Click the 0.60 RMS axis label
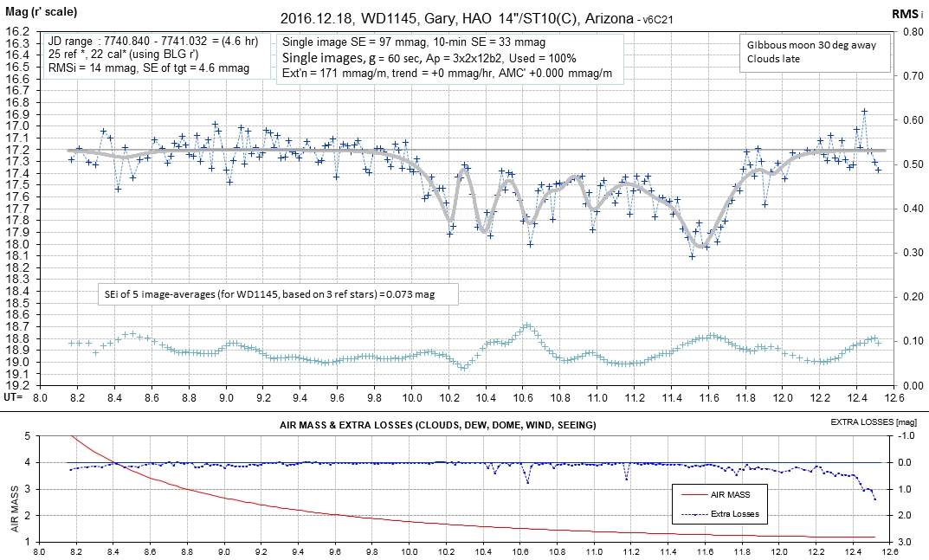The height and width of the screenshot is (560, 929). click(913, 120)
